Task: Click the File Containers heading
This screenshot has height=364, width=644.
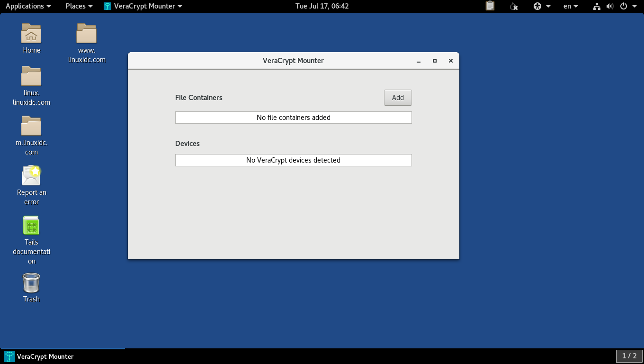Action: 199,98
